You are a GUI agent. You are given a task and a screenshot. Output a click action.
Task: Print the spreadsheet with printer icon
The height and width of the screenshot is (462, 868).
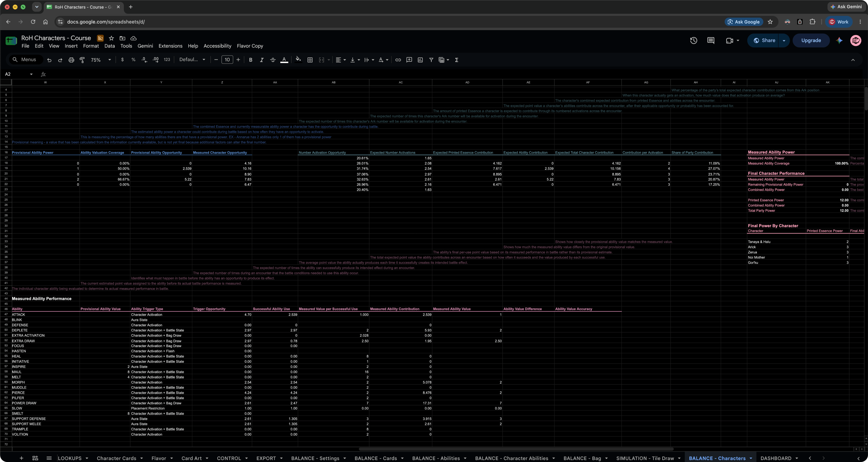(x=71, y=60)
